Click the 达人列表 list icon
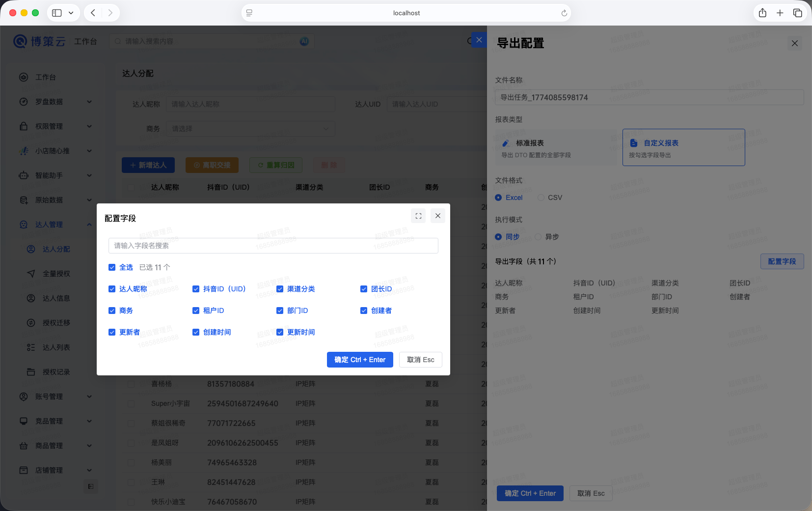The height and width of the screenshot is (511, 812). [31, 347]
